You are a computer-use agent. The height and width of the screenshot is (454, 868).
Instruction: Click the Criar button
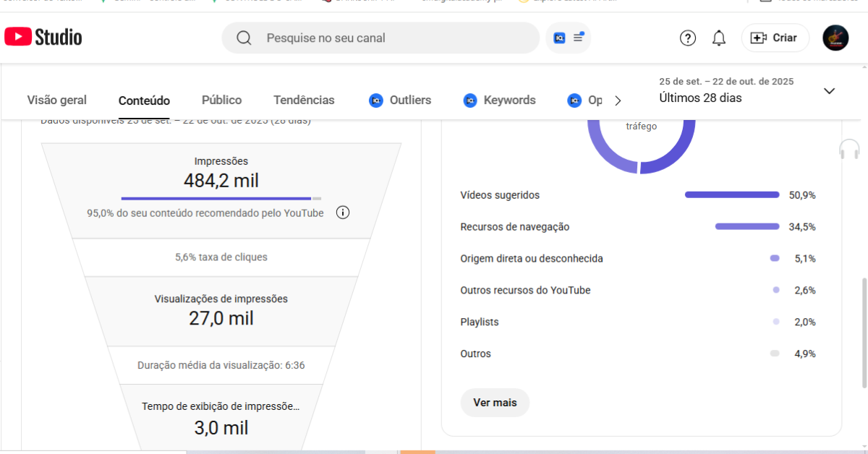775,38
